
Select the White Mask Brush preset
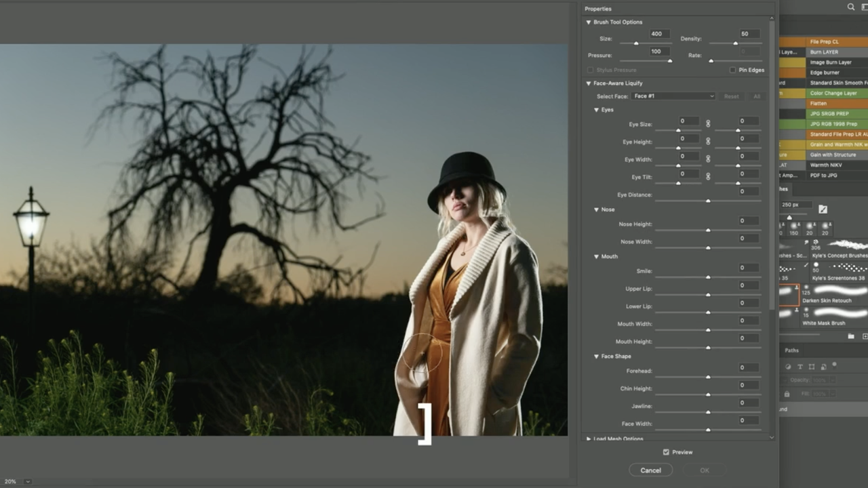click(x=835, y=316)
